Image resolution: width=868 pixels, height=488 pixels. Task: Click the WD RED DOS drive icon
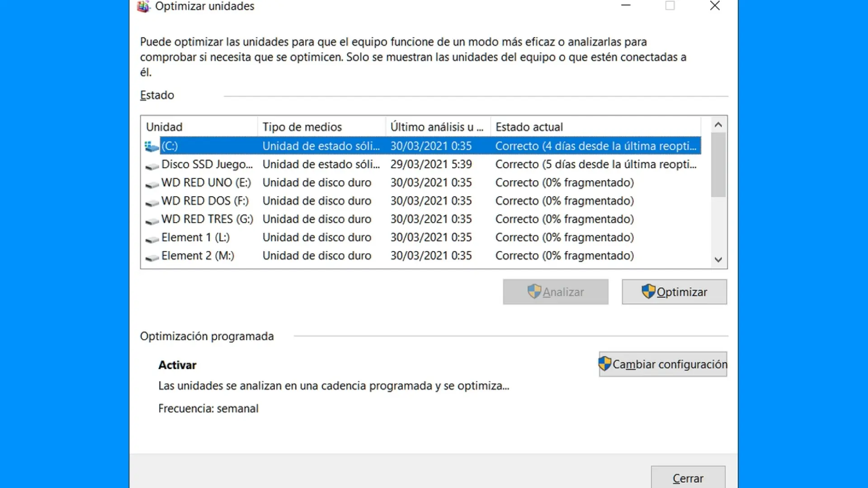(152, 202)
